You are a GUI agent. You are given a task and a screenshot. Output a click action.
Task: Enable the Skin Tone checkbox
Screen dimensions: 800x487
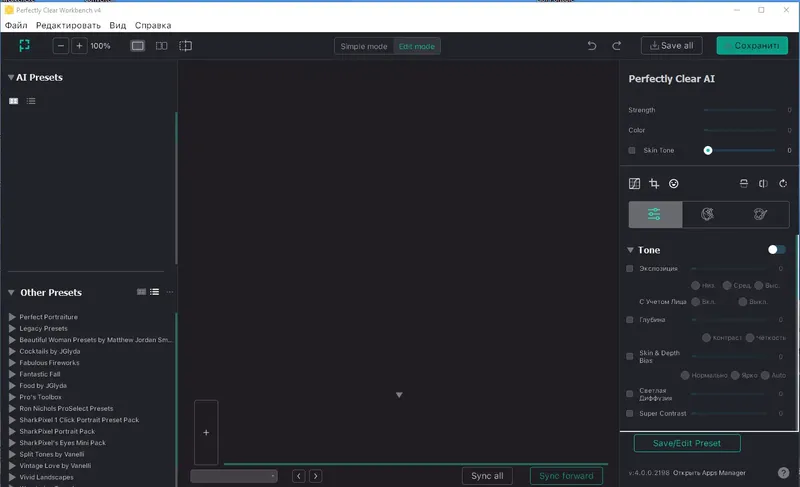click(x=632, y=150)
